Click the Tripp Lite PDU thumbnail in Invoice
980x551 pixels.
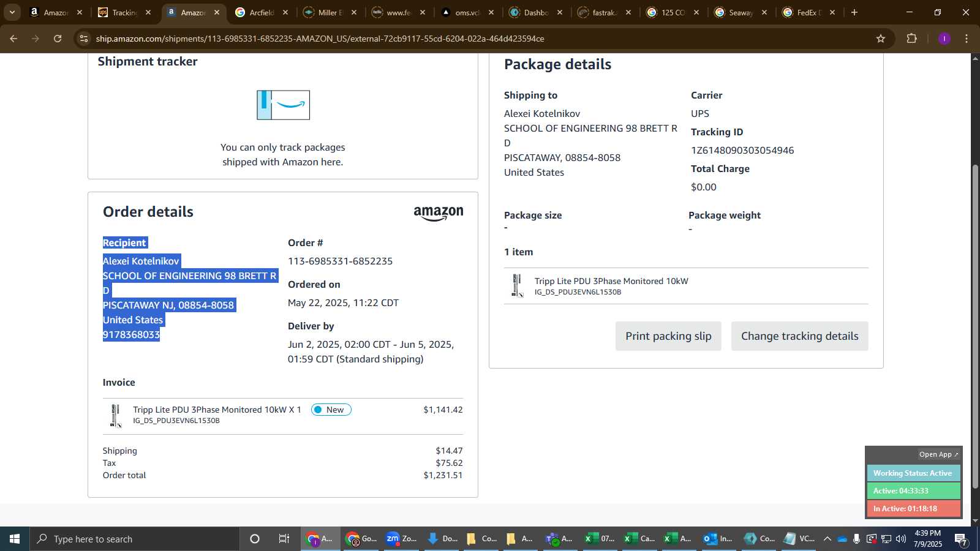coord(115,416)
